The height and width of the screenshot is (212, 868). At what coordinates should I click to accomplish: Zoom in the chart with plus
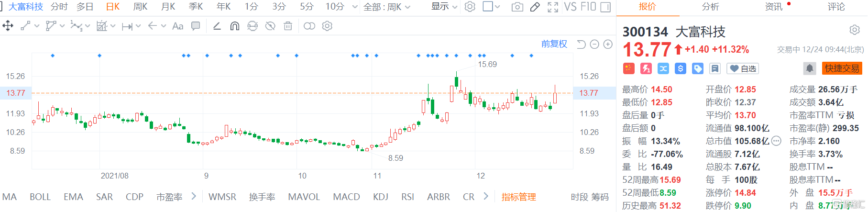click(x=608, y=44)
